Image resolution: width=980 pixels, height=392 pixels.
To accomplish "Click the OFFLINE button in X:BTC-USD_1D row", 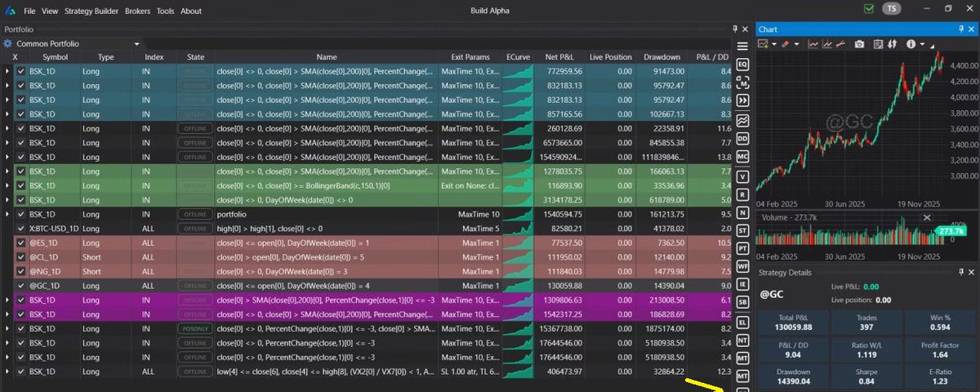I will pyautogui.click(x=195, y=229).
